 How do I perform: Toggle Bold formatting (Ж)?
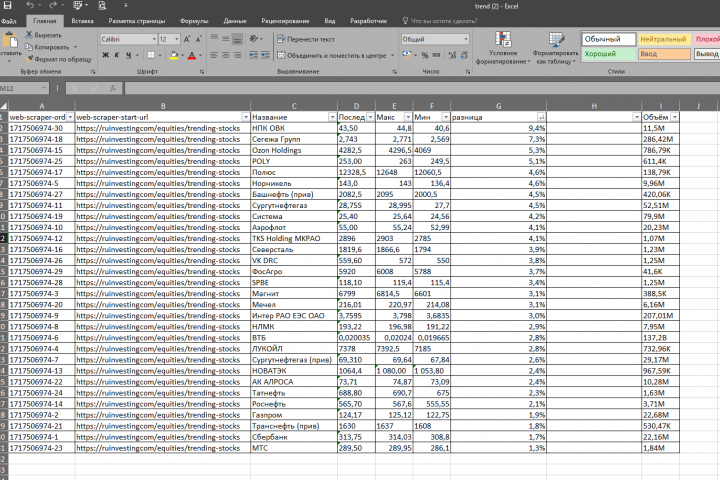click(x=106, y=55)
